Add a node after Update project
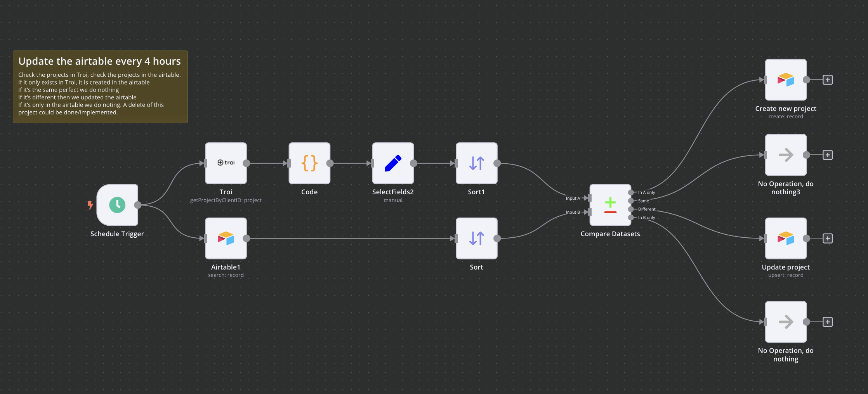Image resolution: width=868 pixels, height=394 pixels. pyautogui.click(x=828, y=238)
